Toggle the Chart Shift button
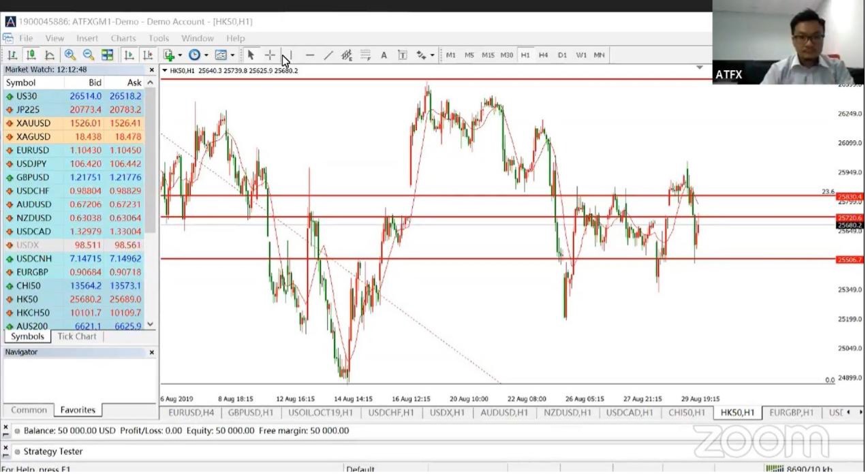 [x=147, y=55]
